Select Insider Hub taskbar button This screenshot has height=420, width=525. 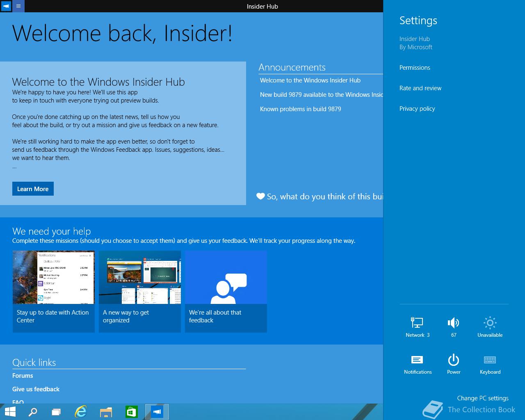[x=157, y=412]
